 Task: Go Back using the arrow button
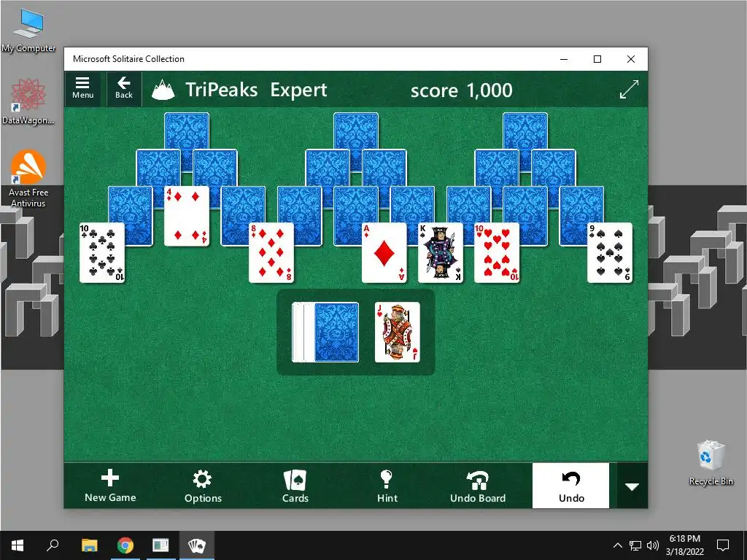(x=124, y=88)
